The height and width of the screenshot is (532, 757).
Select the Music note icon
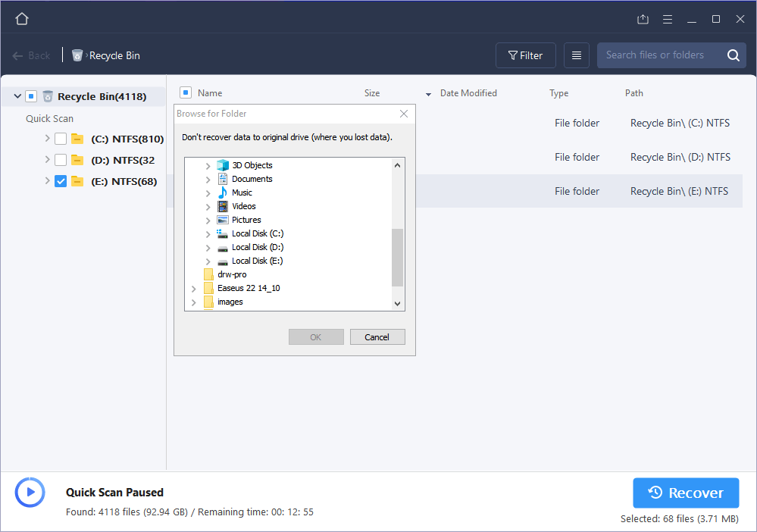(x=223, y=192)
